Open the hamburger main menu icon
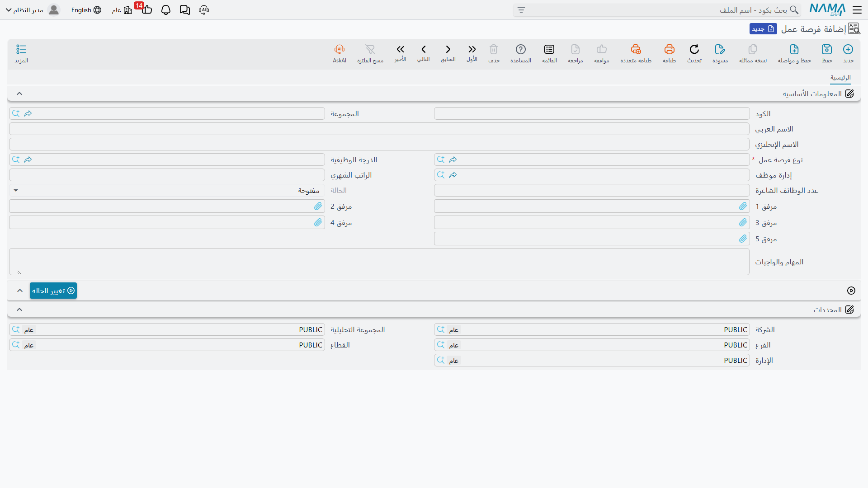 click(857, 10)
